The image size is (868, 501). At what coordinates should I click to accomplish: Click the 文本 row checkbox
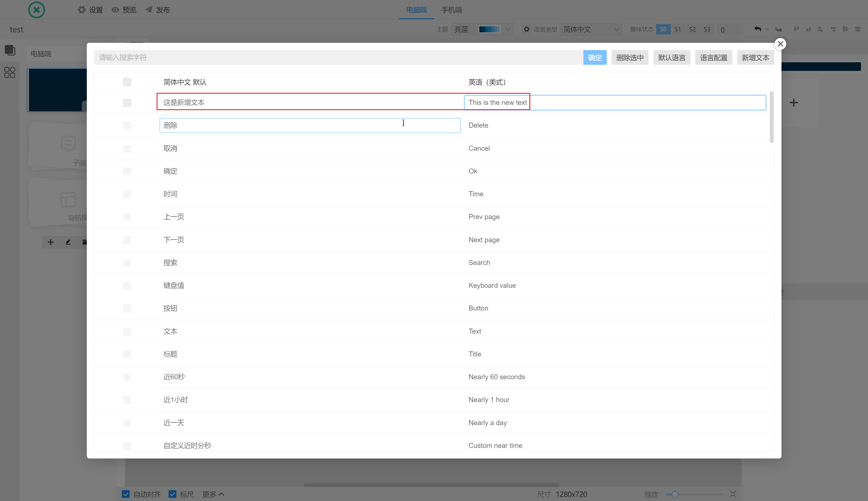tap(127, 331)
